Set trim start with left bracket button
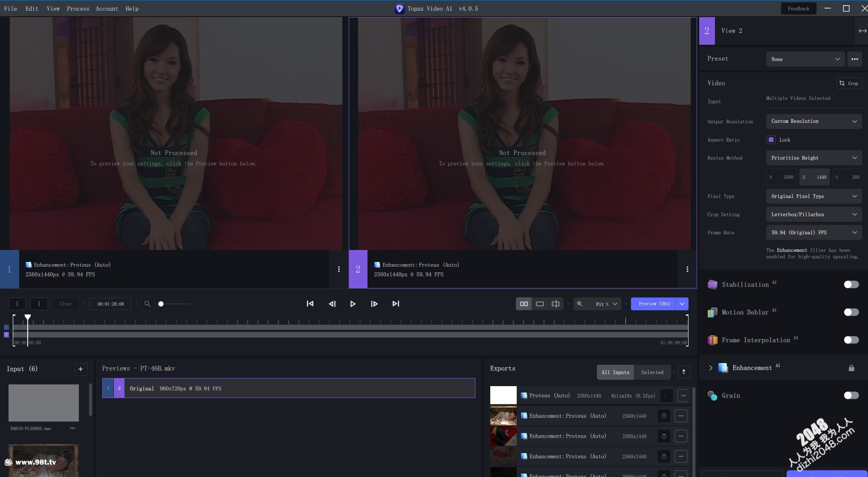 coord(17,304)
